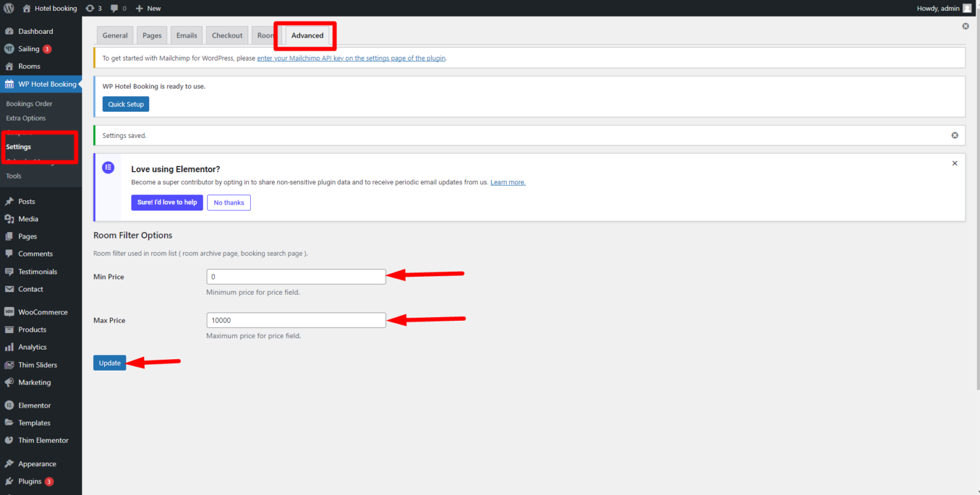This screenshot has width=980, height=495.
Task: Focus the Max Price input field
Action: pos(296,320)
